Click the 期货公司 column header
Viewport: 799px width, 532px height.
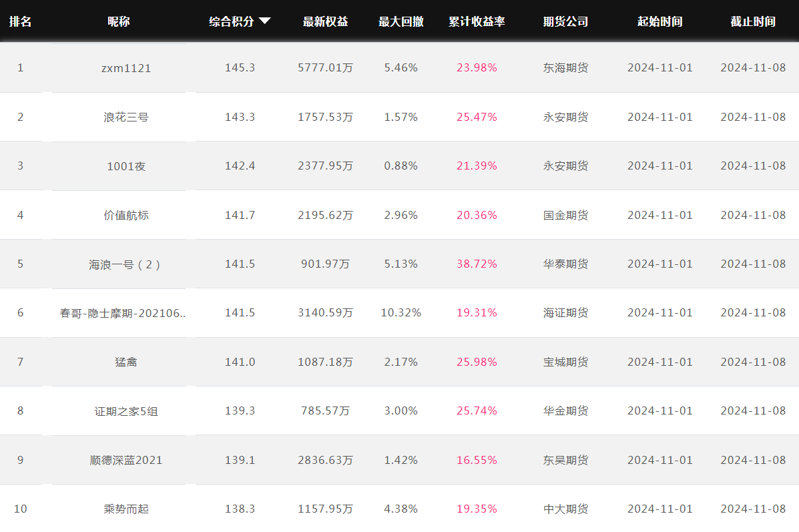(565, 21)
